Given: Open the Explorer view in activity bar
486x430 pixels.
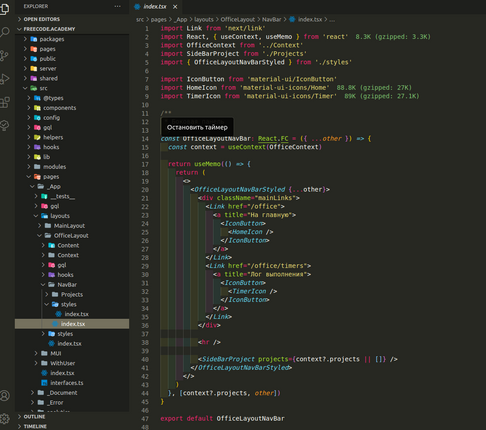Looking at the screenshot, I should [4, 8].
